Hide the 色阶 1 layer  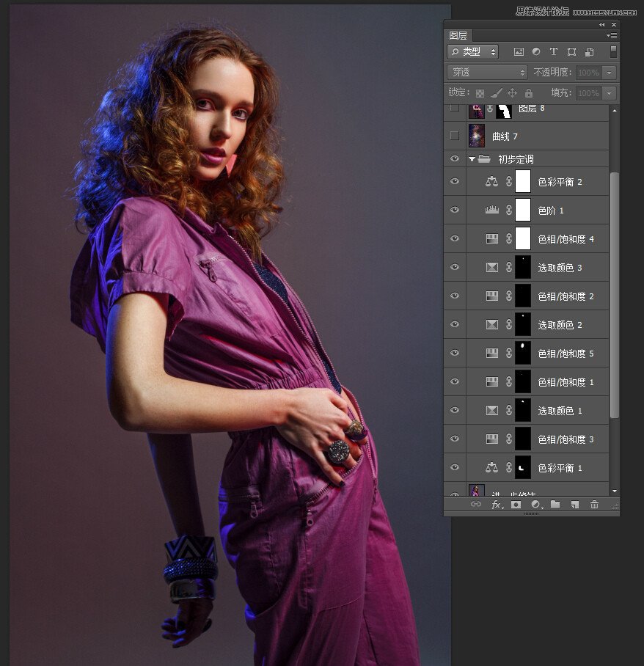455,210
